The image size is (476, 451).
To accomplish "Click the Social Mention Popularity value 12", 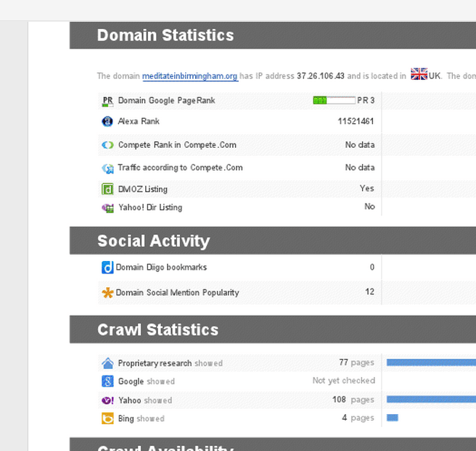I will tap(369, 291).
